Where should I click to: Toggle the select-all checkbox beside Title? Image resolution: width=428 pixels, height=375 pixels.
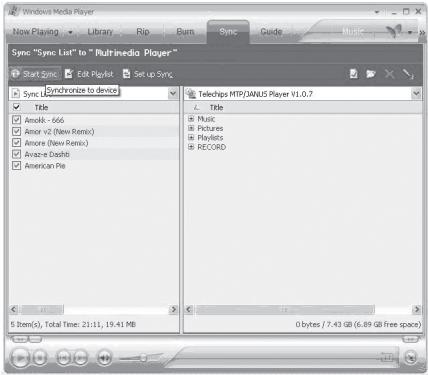click(x=16, y=107)
